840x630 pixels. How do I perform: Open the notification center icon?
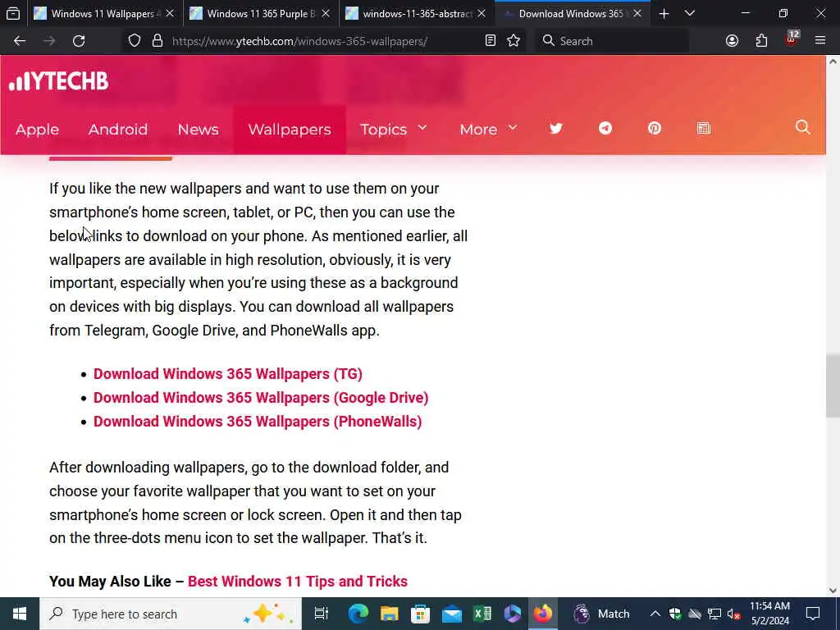[813, 614]
